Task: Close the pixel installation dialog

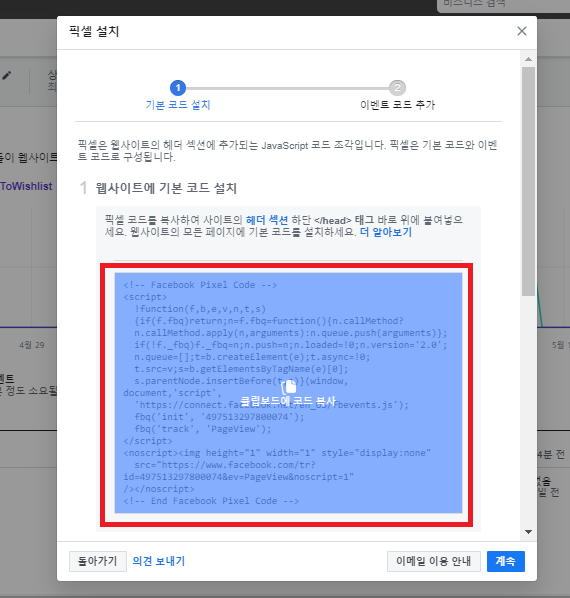Action: [522, 31]
